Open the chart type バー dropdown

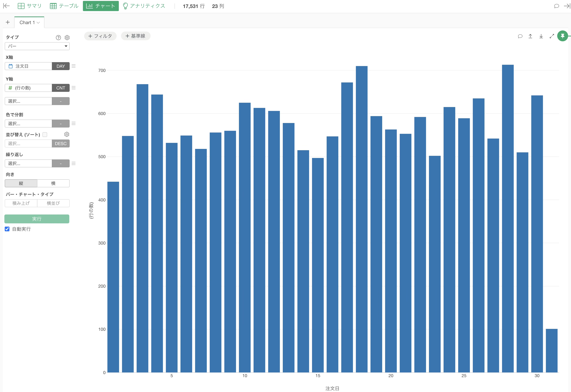37,46
